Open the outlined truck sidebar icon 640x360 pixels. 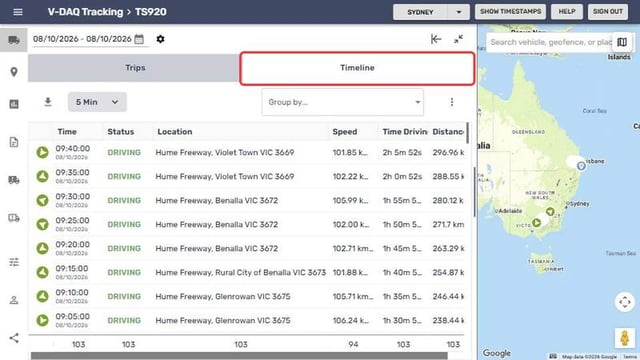14,218
